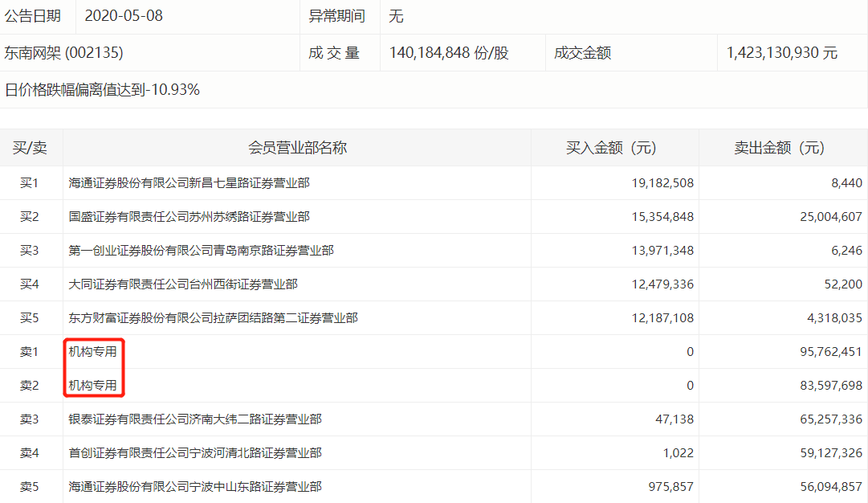Click the 成交金额 value 1,423,130,930 元
The image size is (868, 503).
[x=781, y=53]
